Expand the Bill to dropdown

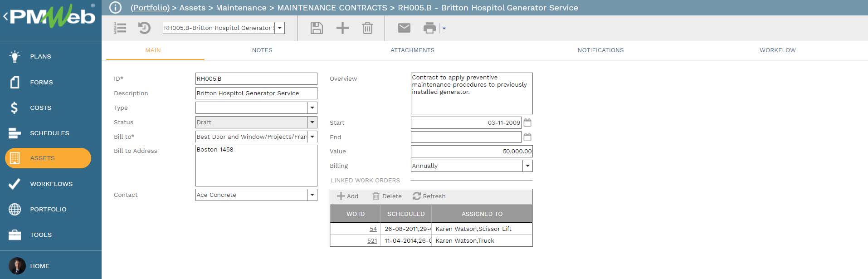point(312,137)
